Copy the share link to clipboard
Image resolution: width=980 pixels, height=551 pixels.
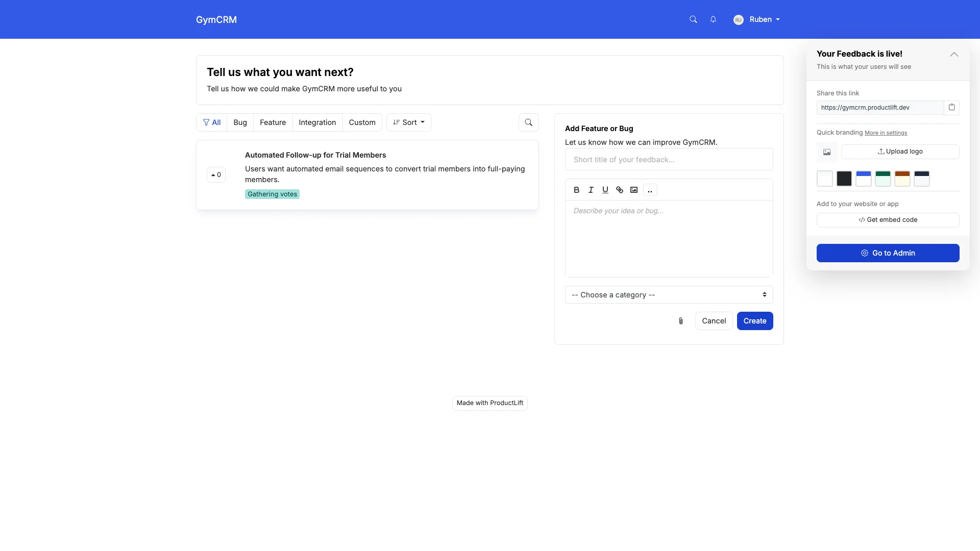coord(952,107)
